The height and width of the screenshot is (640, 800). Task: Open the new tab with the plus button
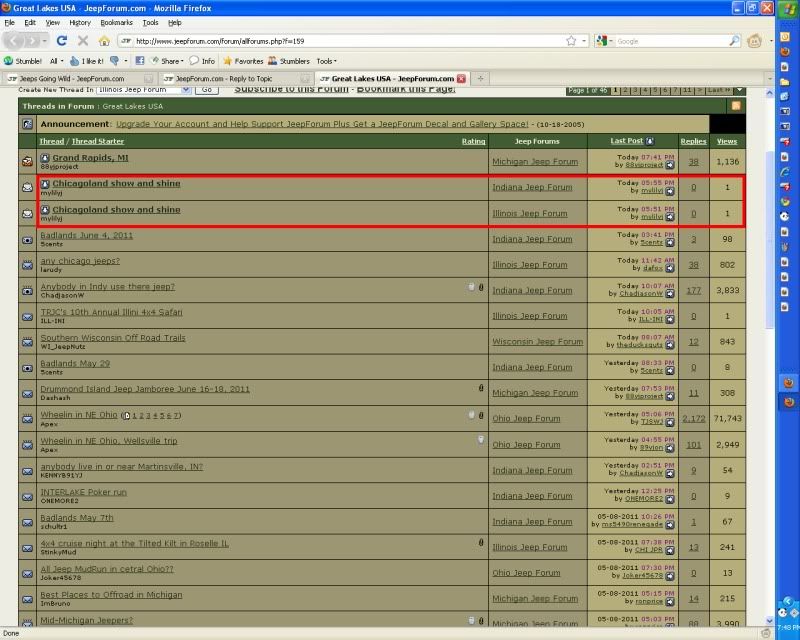[480, 78]
